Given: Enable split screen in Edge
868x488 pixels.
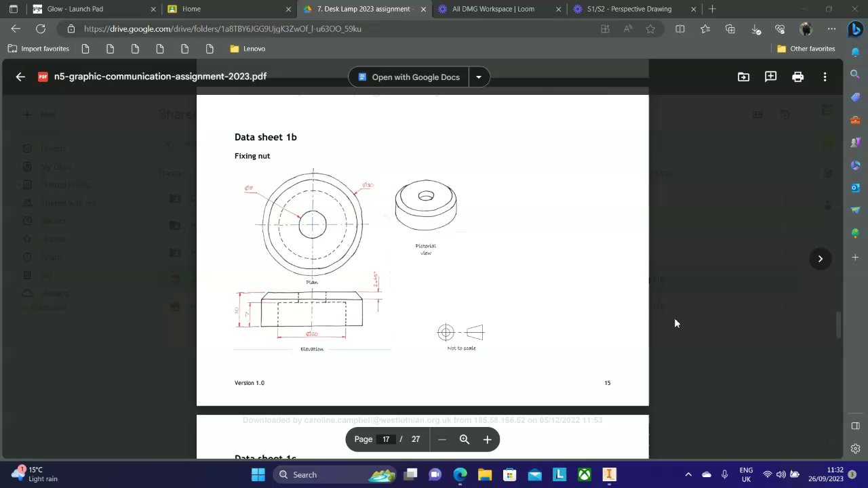Looking at the screenshot, I should point(680,29).
